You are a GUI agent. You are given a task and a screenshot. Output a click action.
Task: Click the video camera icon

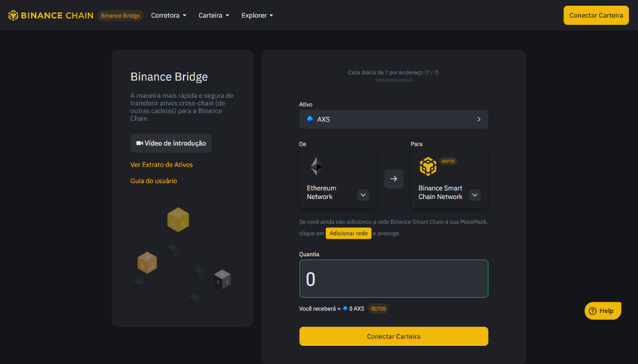[x=140, y=143]
